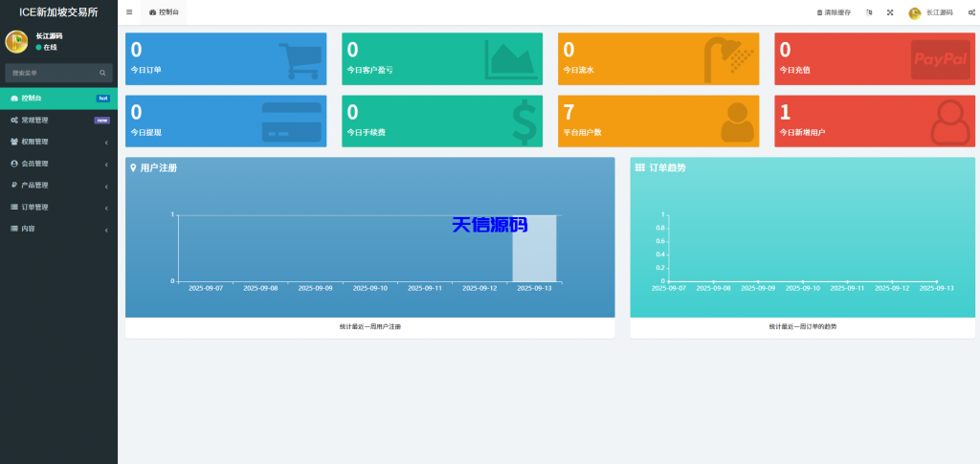Viewport: 980px width, 464px height.
Task: Click the area chart icon on 今日客户盈亏 card
Action: click(512, 59)
